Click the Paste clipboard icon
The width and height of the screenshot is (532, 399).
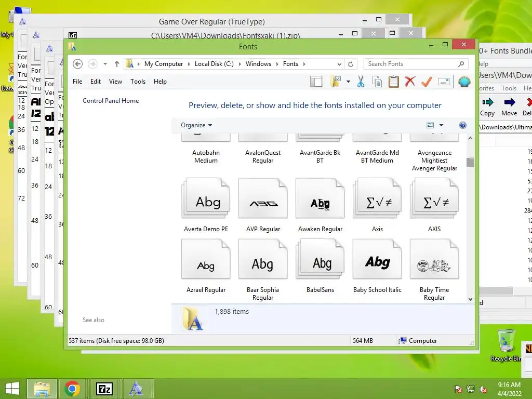coord(394,82)
